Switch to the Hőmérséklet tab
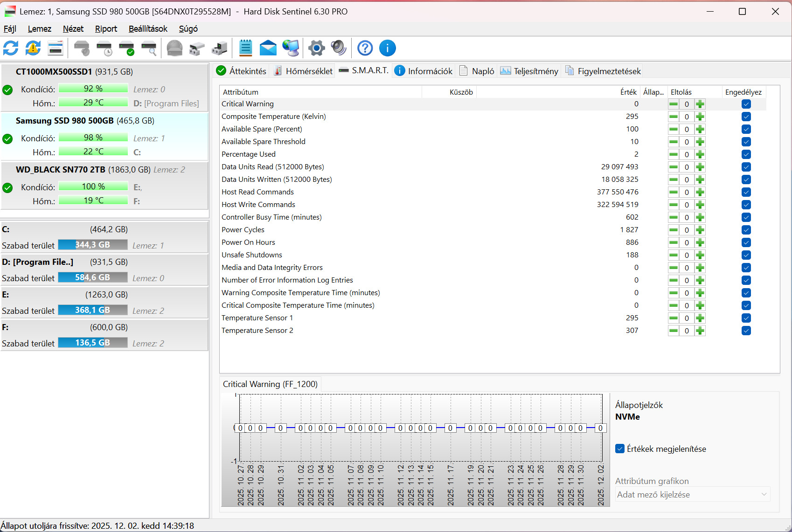 [x=303, y=71]
